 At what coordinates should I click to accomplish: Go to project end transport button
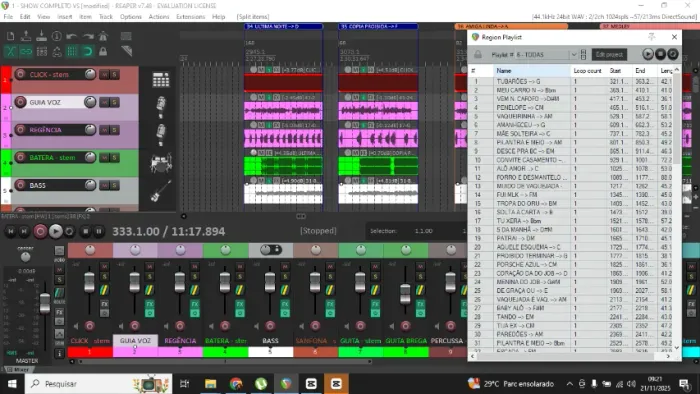24,231
